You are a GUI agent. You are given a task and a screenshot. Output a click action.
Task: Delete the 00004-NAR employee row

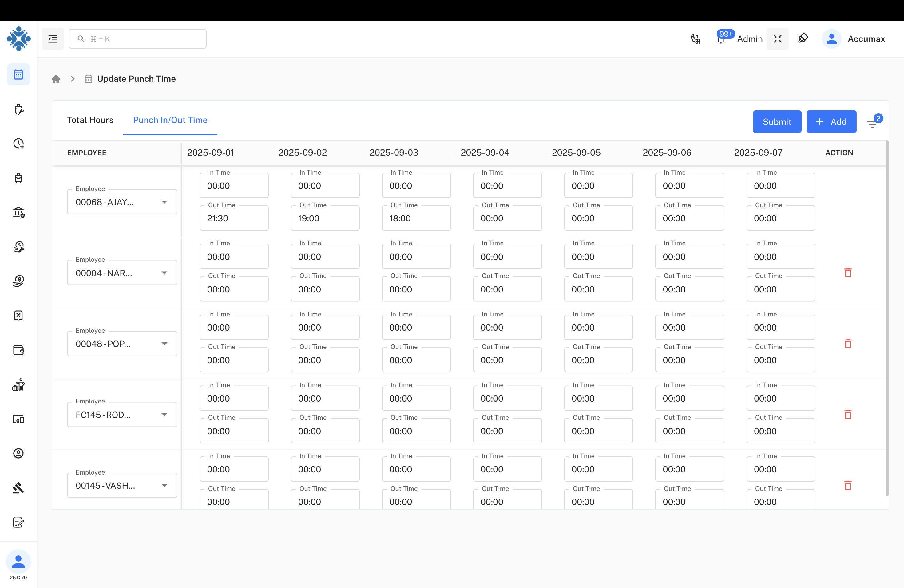point(848,273)
